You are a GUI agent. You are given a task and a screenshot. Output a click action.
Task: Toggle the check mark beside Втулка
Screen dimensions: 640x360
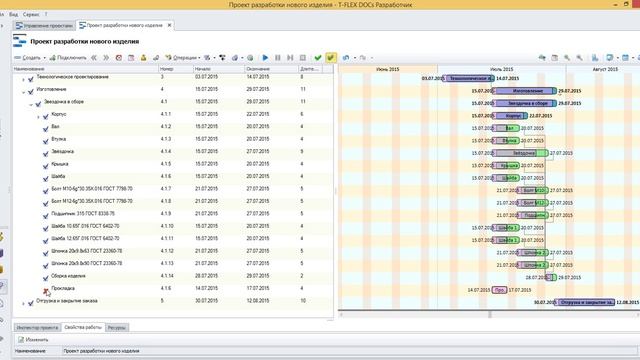pyautogui.click(x=46, y=142)
